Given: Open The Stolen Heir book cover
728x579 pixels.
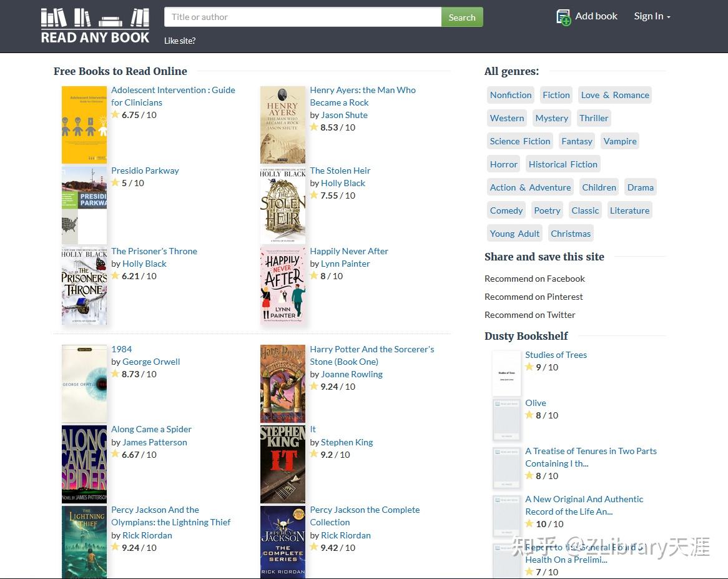Looking at the screenshot, I should coord(283,205).
